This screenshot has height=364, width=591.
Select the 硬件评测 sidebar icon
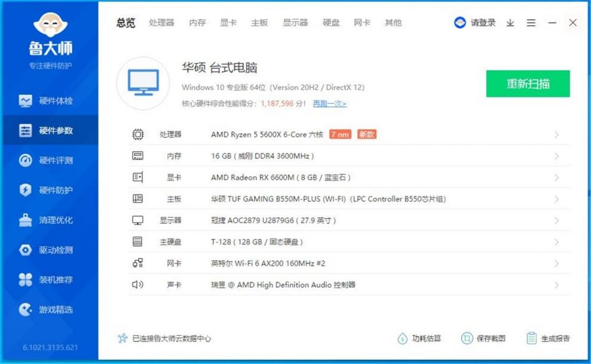(x=25, y=161)
